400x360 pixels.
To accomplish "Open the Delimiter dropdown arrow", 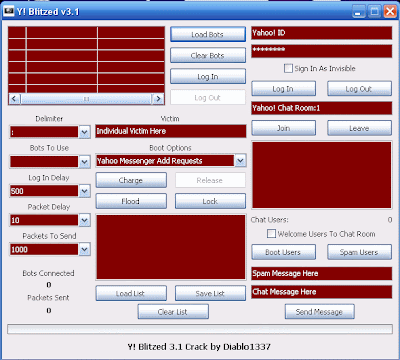I will click(84, 132).
